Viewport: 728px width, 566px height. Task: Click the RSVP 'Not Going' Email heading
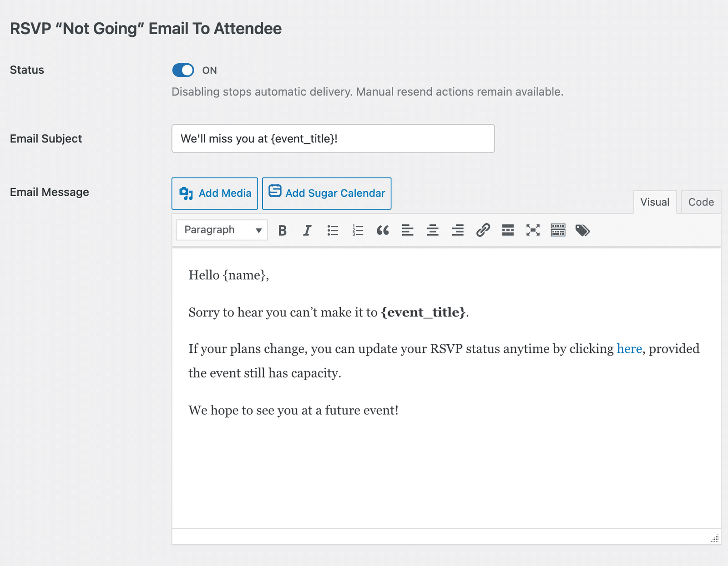coord(146,29)
